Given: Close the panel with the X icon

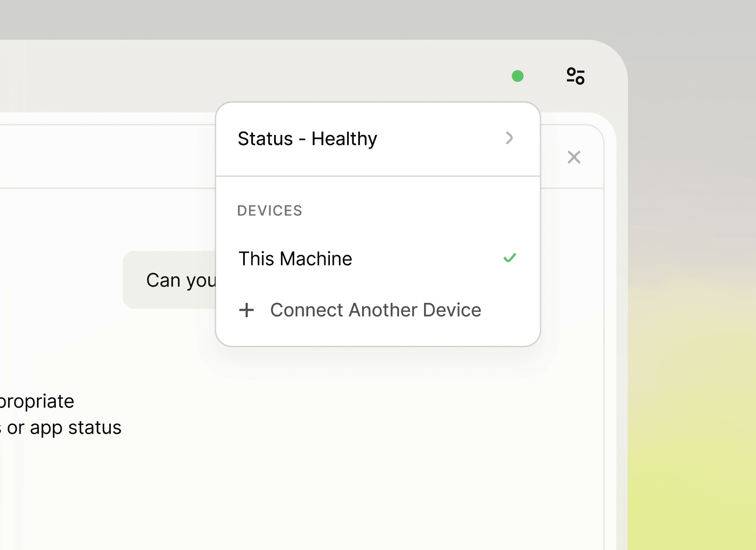Looking at the screenshot, I should click(x=574, y=157).
